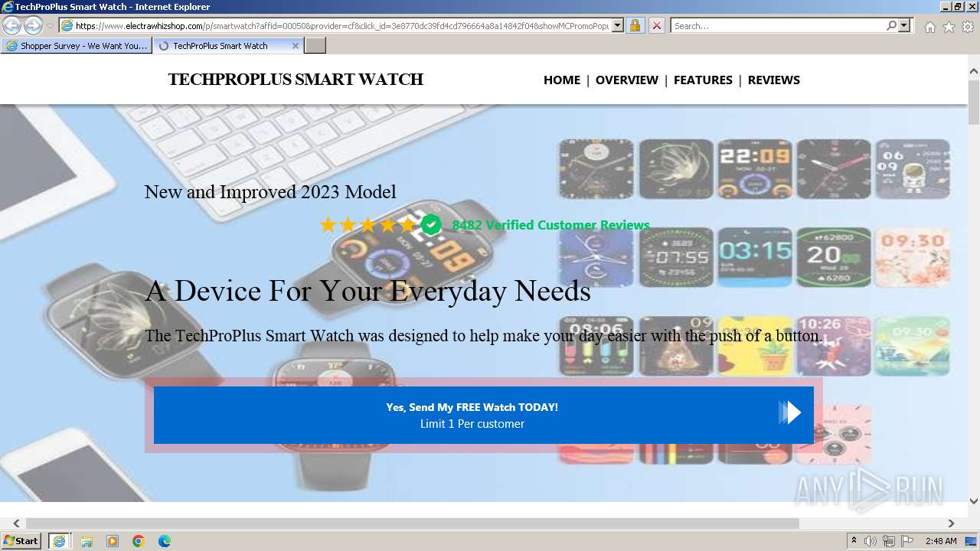
Task: Click the 09:30 floral watch face thumbnail
Action: pos(912,257)
